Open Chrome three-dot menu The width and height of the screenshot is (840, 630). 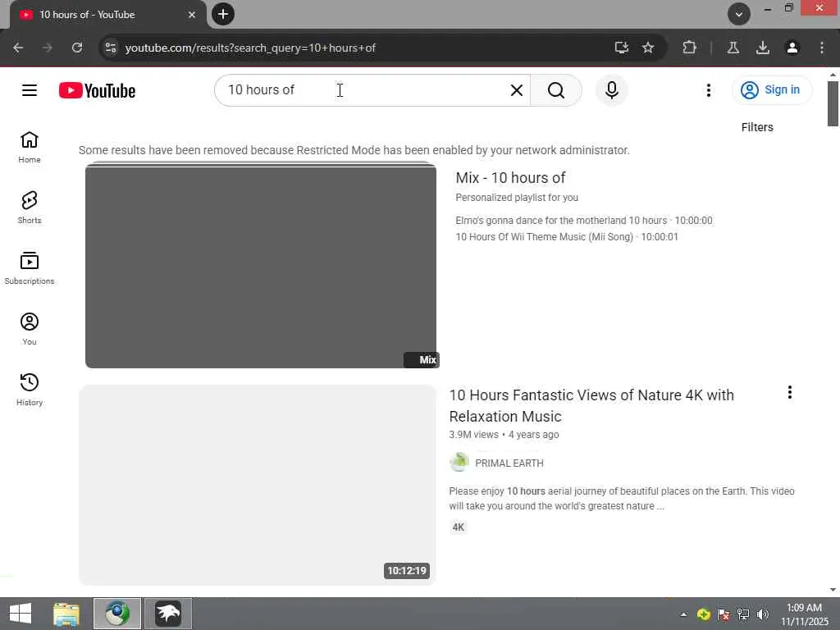[x=822, y=48]
